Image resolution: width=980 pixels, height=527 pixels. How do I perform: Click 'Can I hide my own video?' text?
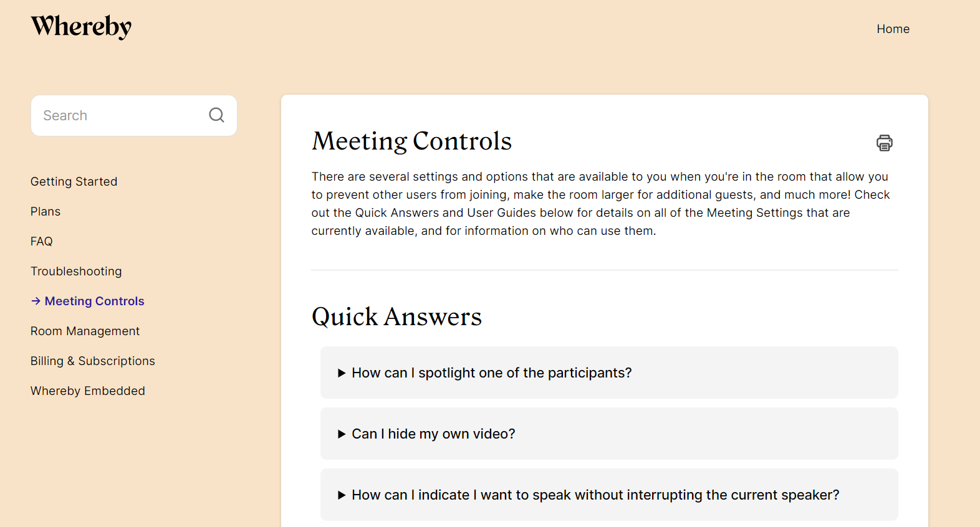(x=433, y=434)
